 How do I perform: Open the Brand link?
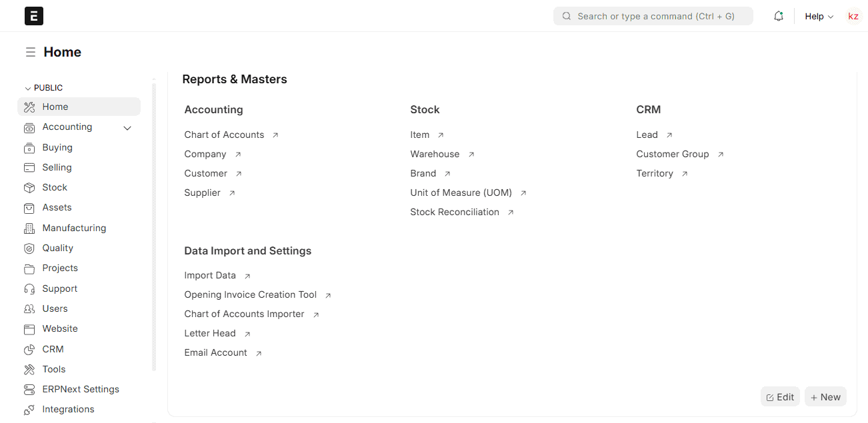pyautogui.click(x=423, y=173)
